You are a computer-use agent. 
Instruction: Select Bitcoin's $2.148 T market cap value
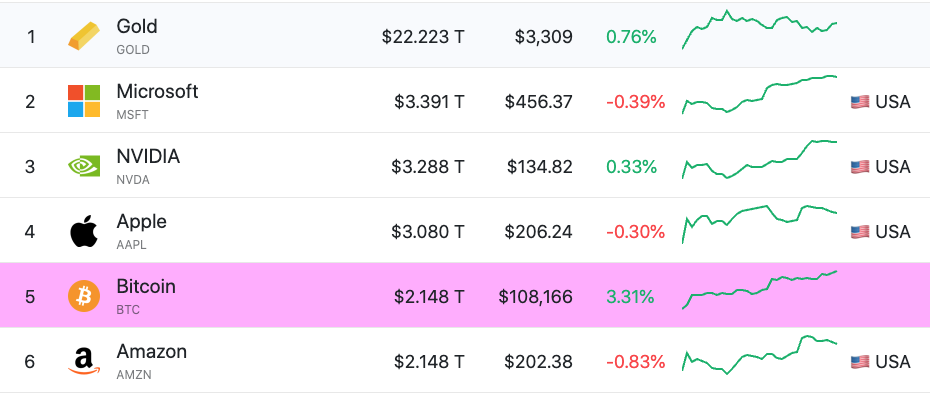point(429,297)
